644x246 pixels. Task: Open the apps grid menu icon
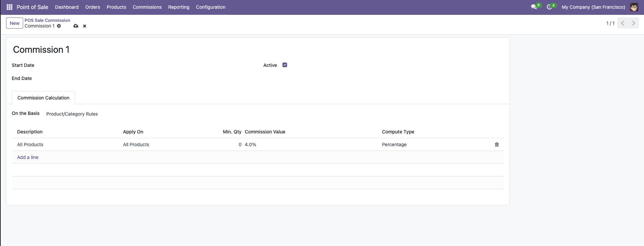tap(9, 7)
